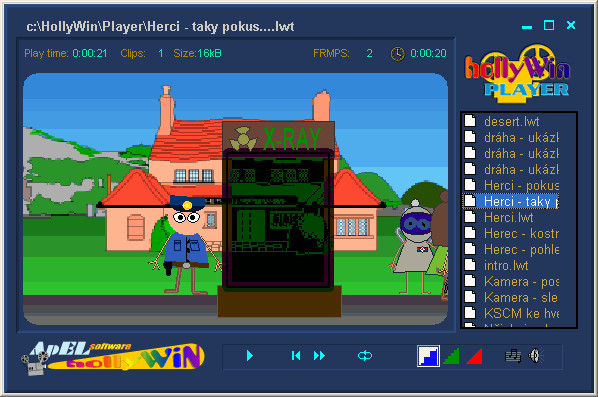Click the clock icon beside 0:00:20
This screenshot has width=598, height=397.
click(398, 54)
